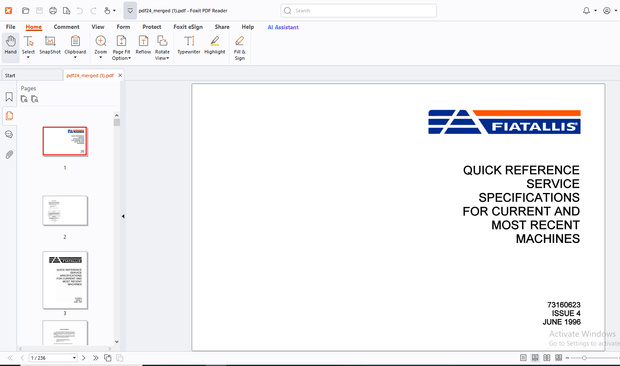Select the Hand tool

pos(11,45)
